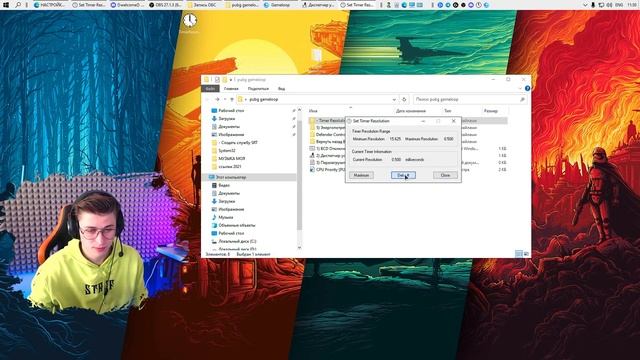Click the refresh icon beside address bar

pos(404,99)
